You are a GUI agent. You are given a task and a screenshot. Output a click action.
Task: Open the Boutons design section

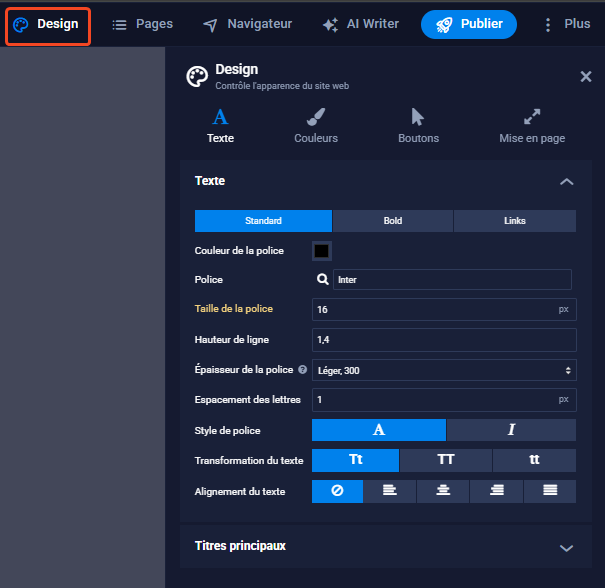tap(418, 126)
